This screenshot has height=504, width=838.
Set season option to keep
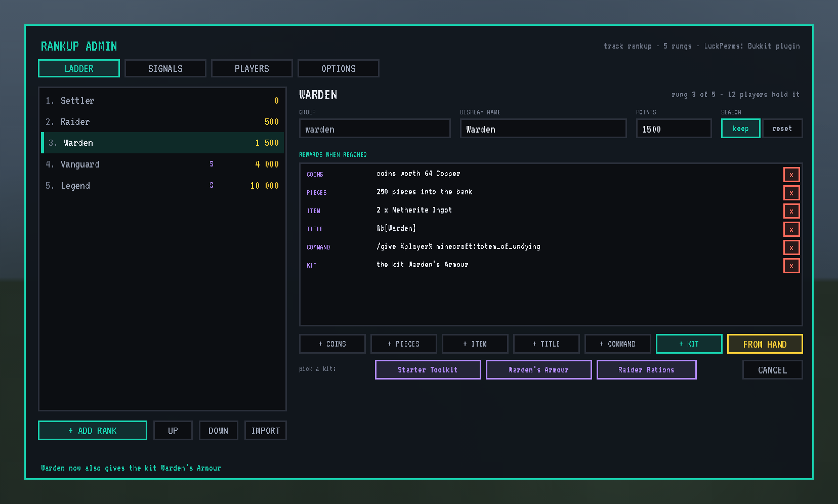tap(740, 129)
